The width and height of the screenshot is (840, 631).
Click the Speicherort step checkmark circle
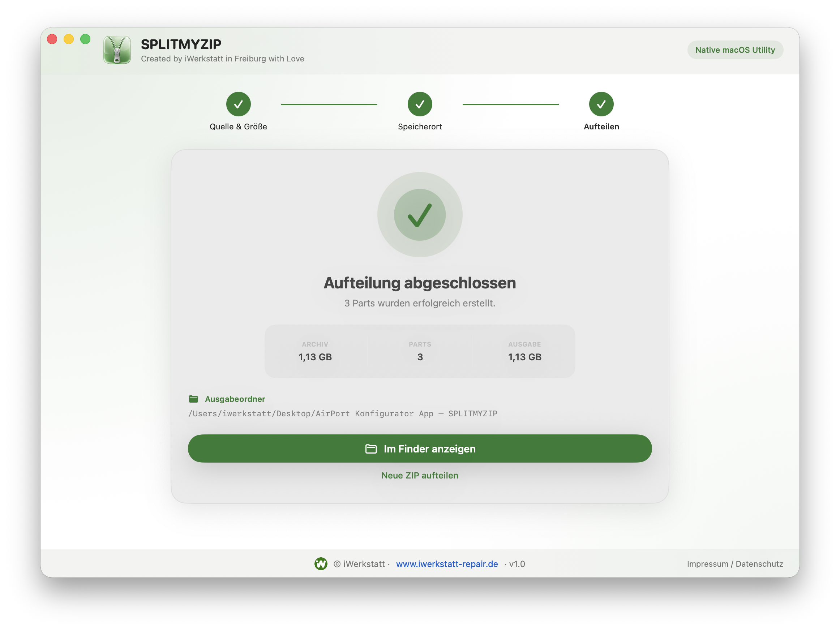[x=420, y=104]
